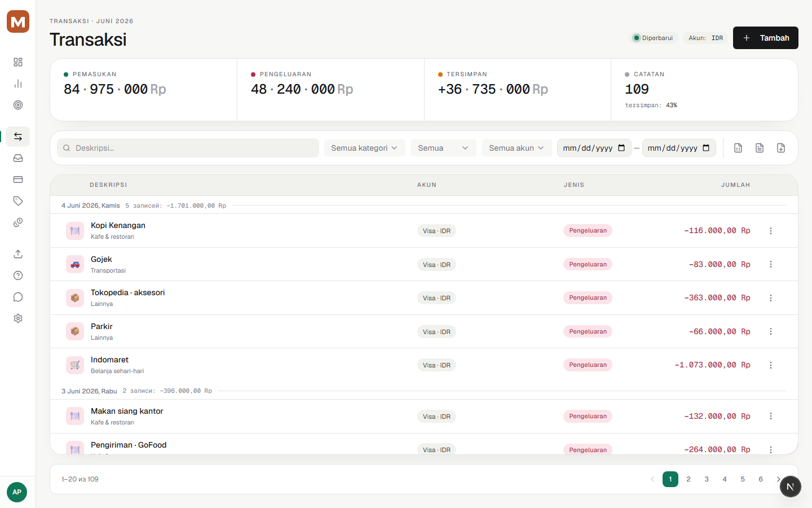Click the 4 Juni 2026, Kamis group header
The height and width of the screenshot is (508, 812).
tap(90, 205)
